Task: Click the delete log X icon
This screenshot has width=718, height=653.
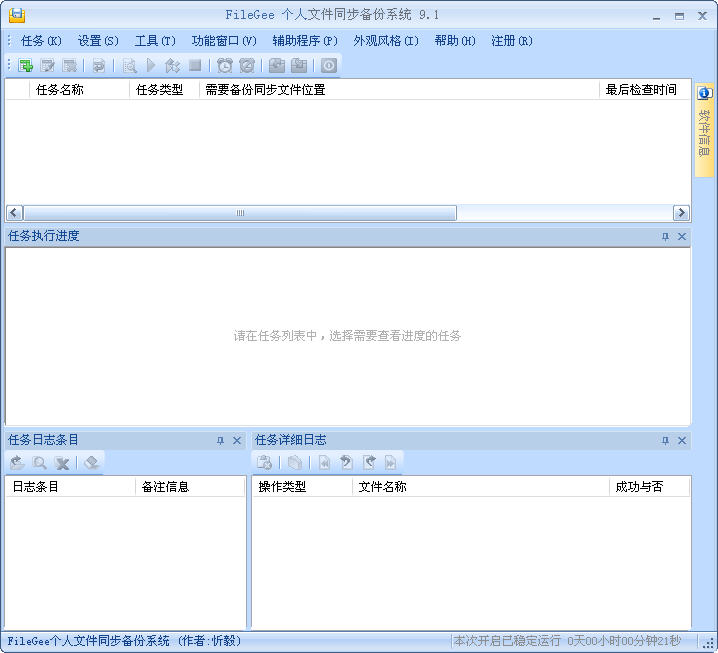Action: pyautogui.click(x=62, y=463)
